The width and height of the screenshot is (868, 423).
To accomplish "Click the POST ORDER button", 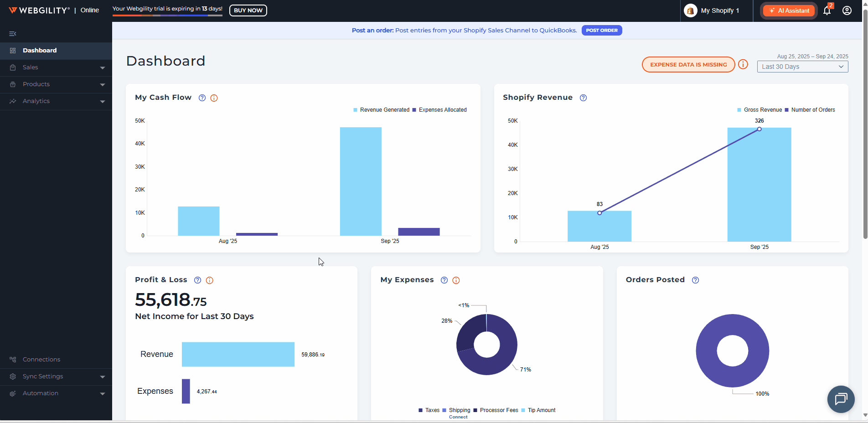I will click(x=601, y=31).
